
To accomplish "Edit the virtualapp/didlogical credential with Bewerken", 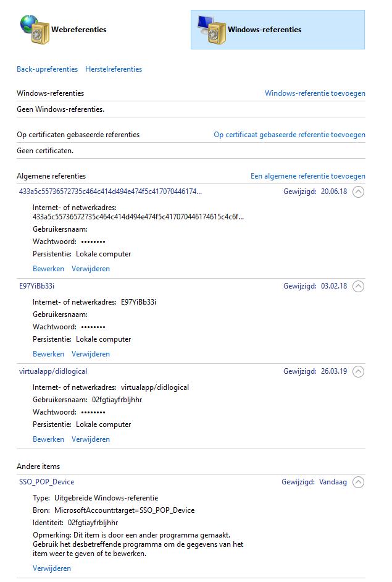I will coord(48,439).
